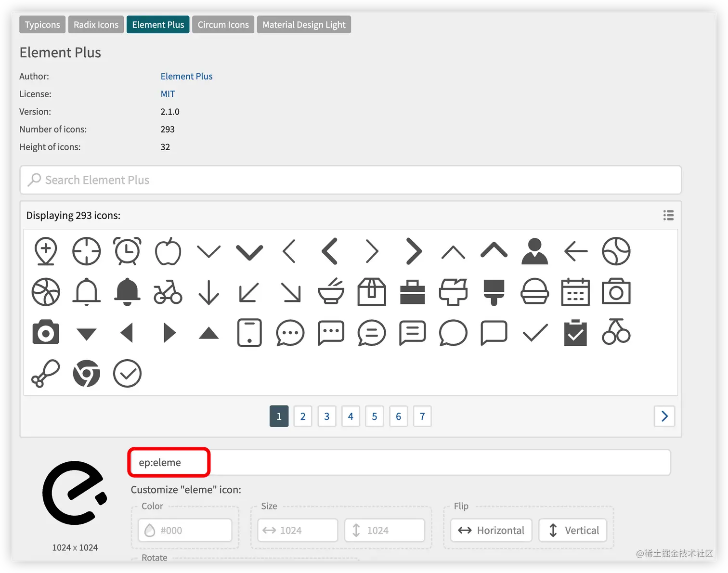Select the filled clipboard checklist icon
This screenshot has width=728, height=573.
[x=575, y=332]
